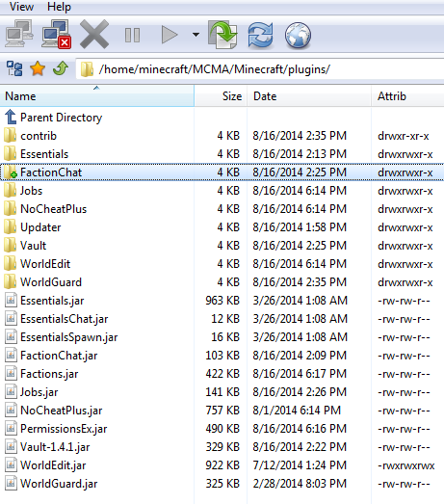
Task: Select the WorldEdit.jar file
Action: coord(53,465)
